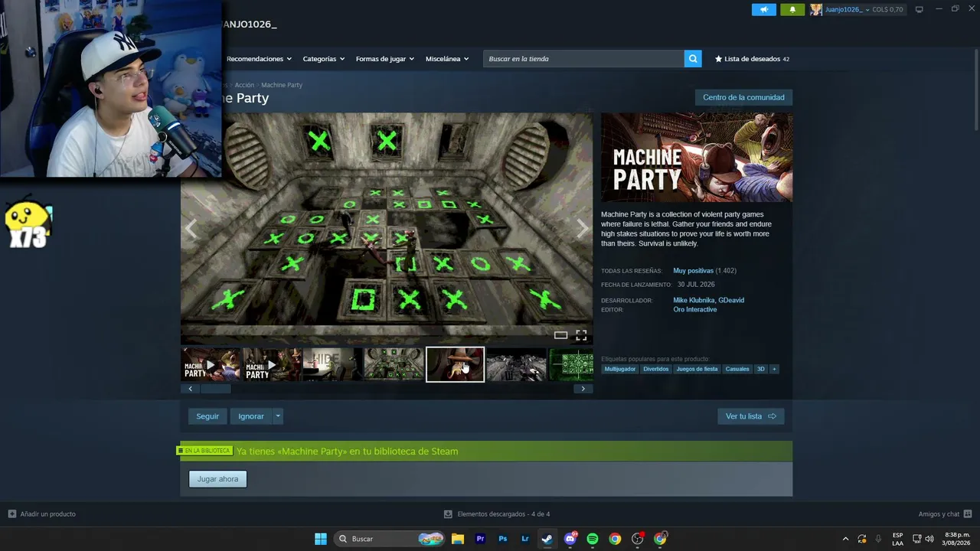Select the green X tile room thumbnail

click(394, 364)
